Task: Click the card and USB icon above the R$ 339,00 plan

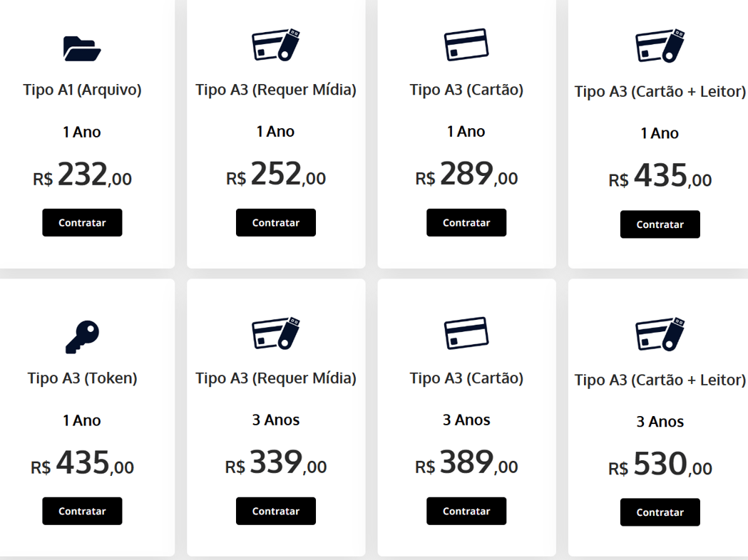Action: click(276, 333)
